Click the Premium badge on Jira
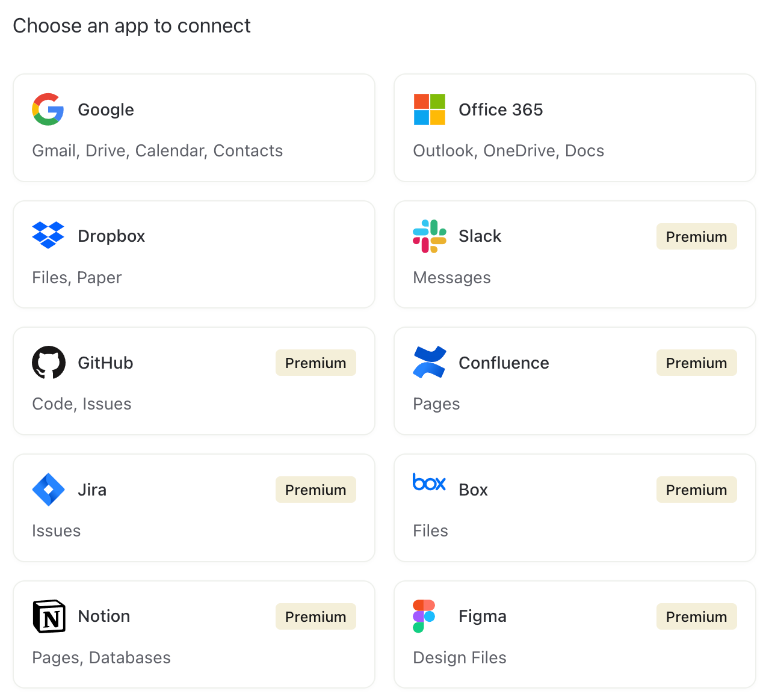 point(315,490)
